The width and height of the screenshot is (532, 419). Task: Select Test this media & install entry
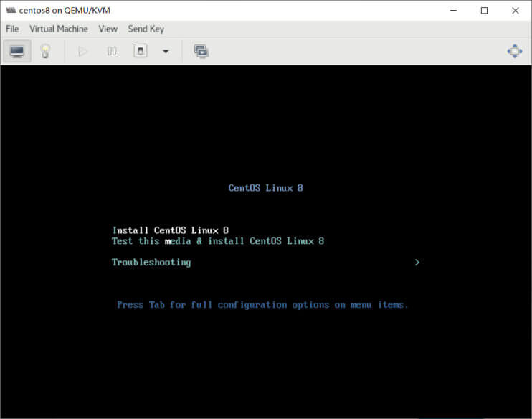[x=218, y=241]
